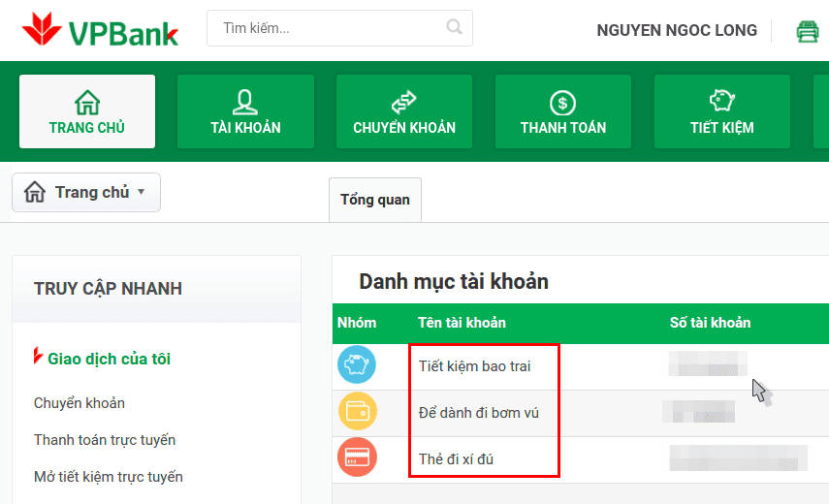
Task: Open Mở tiết kiệm trực tuyến link
Action: click(109, 477)
